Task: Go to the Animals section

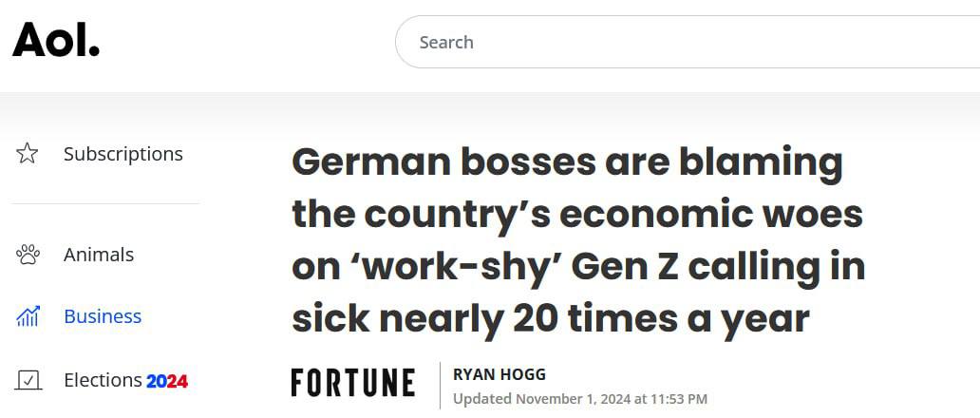Action: point(99,255)
